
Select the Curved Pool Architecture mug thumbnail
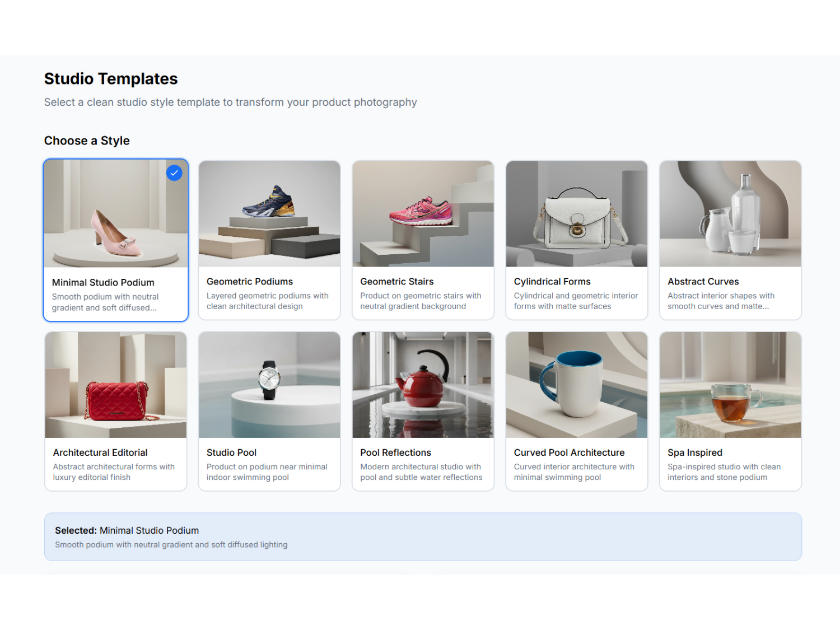(577, 385)
